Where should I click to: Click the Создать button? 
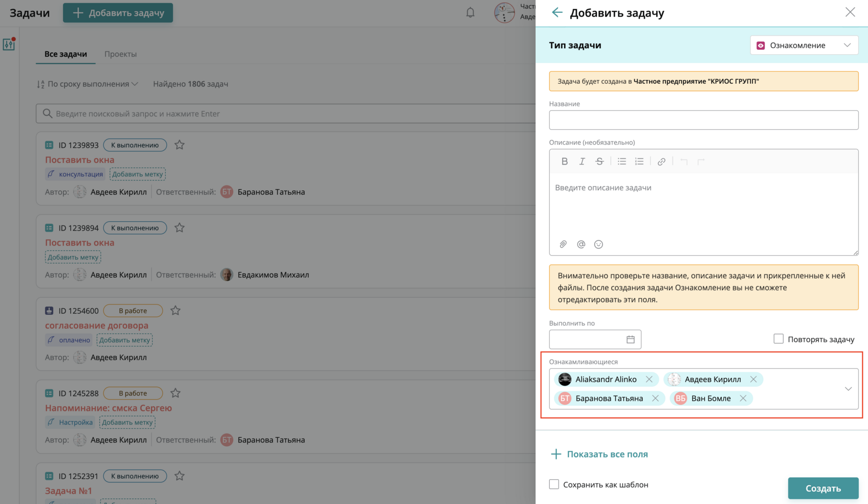tap(823, 488)
